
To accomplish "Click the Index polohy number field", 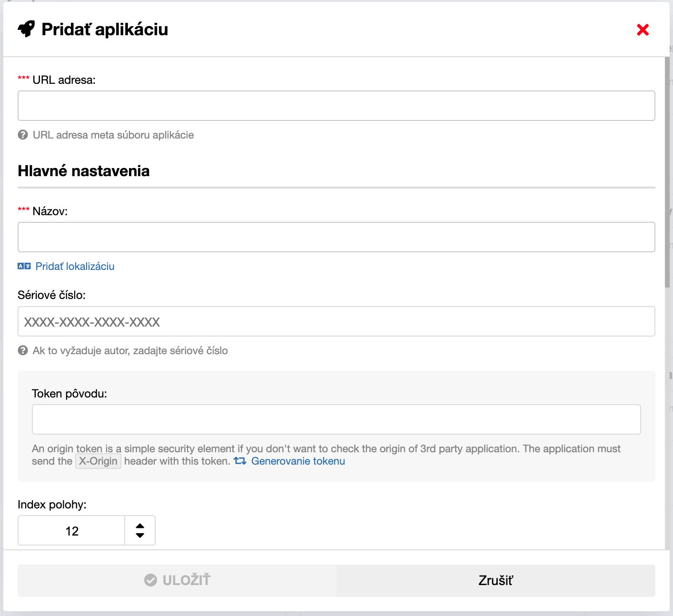I will [x=72, y=531].
